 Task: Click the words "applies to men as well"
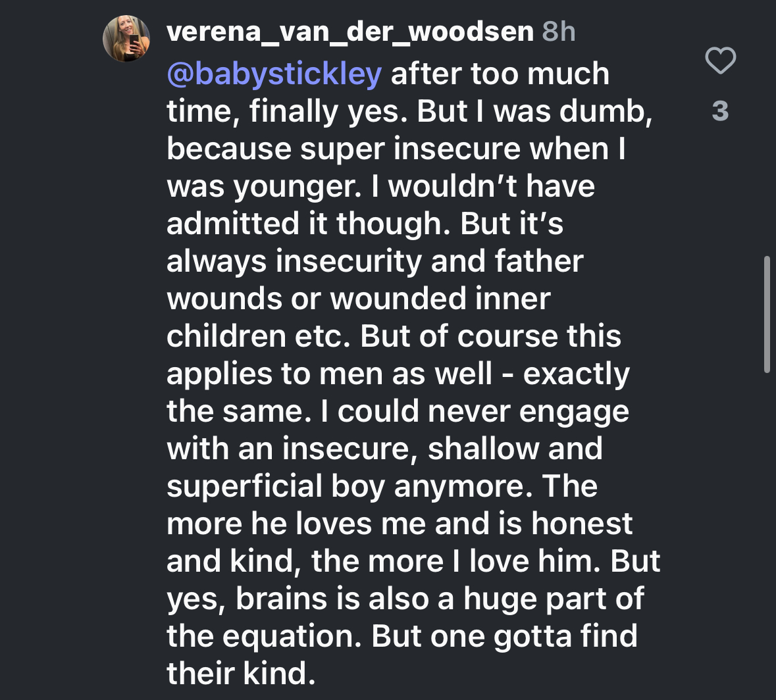[329, 374]
